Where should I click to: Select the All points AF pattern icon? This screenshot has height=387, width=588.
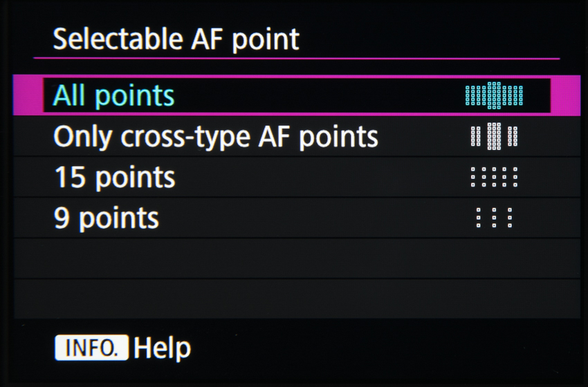[494, 95]
